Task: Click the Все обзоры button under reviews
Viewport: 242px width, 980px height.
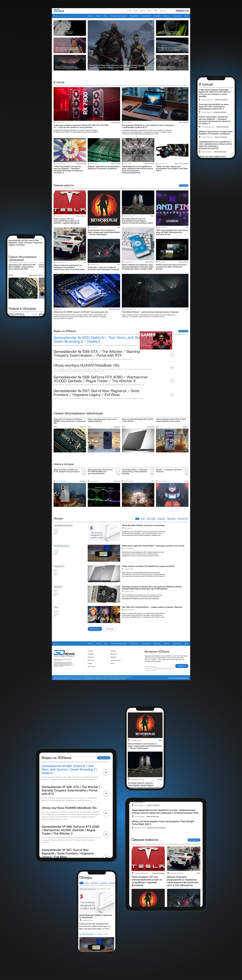Action: (110, 629)
